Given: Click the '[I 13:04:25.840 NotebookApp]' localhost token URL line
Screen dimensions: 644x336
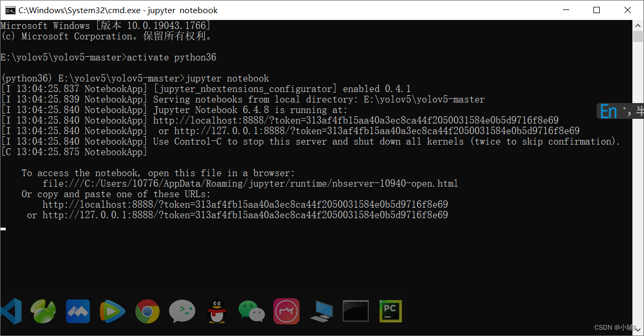Looking at the screenshot, I should tap(280, 120).
